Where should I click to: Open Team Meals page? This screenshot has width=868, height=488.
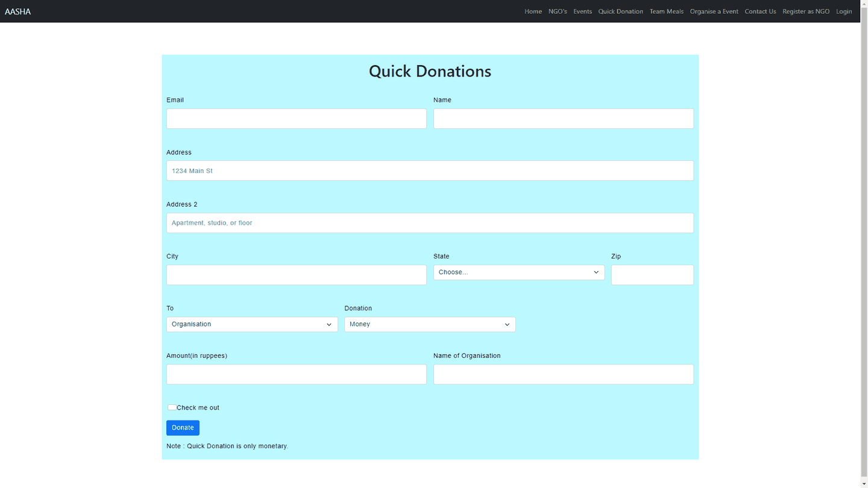[666, 11]
